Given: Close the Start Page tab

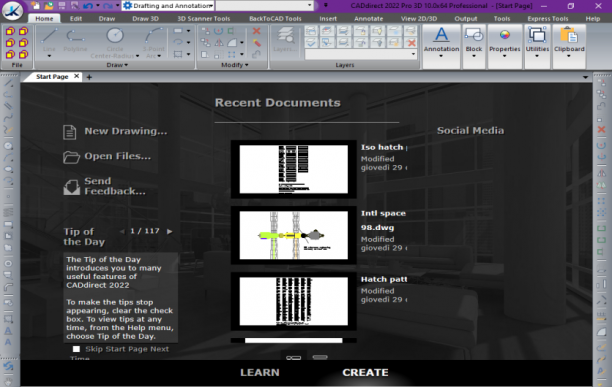Looking at the screenshot, I should 76,76.
